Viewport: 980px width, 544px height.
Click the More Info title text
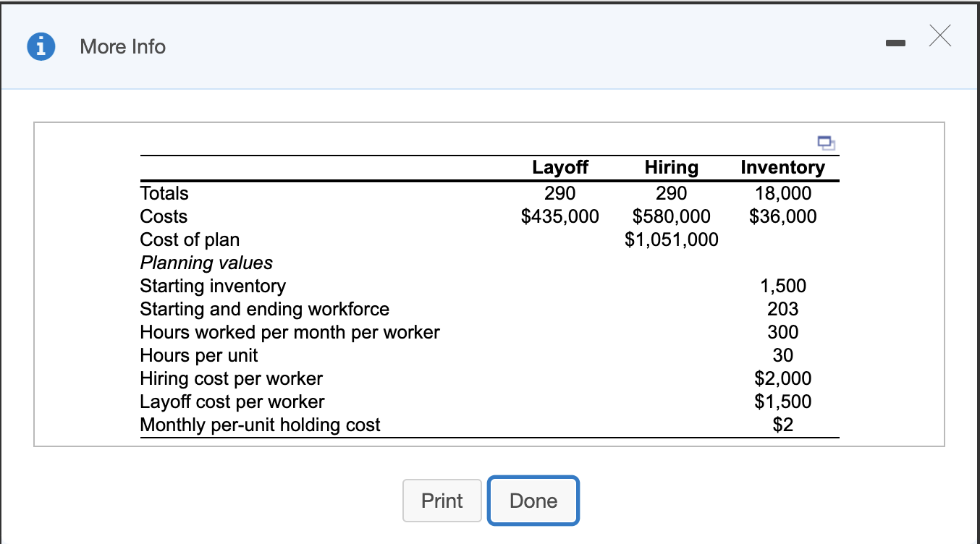[x=123, y=47]
